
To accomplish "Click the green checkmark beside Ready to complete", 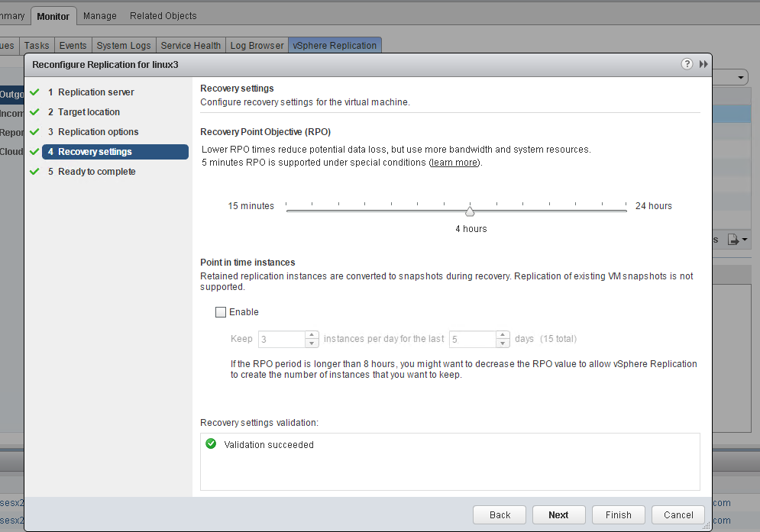I will [x=34, y=172].
